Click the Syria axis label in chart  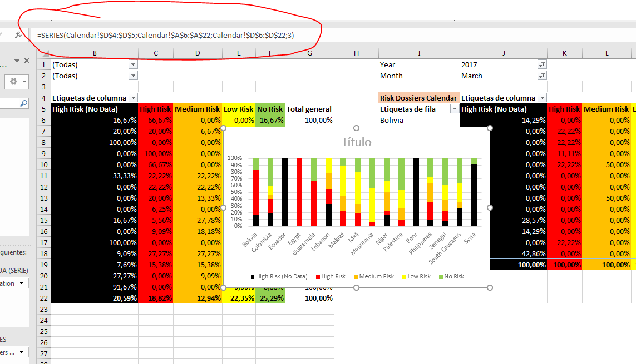pos(470,238)
